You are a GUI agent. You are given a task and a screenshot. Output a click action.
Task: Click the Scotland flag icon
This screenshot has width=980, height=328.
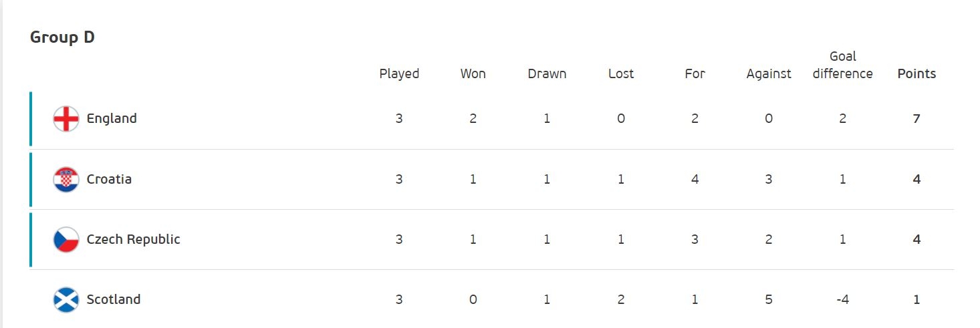click(x=66, y=299)
